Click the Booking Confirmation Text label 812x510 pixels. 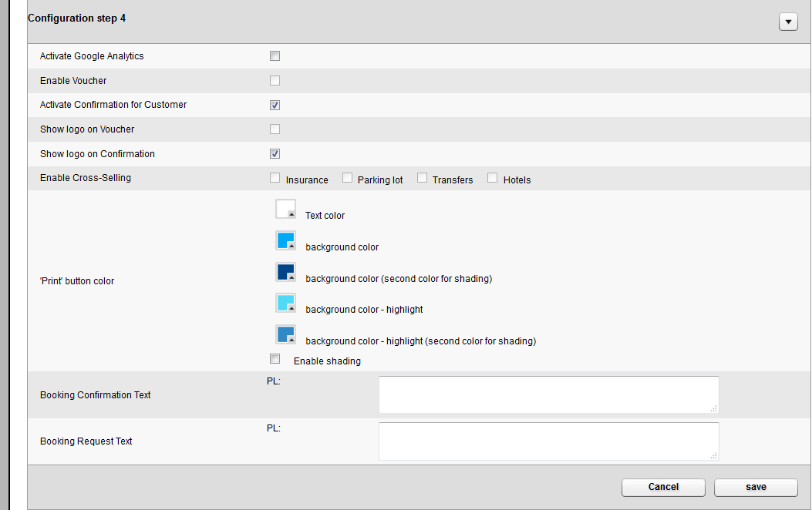coord(96,395)
